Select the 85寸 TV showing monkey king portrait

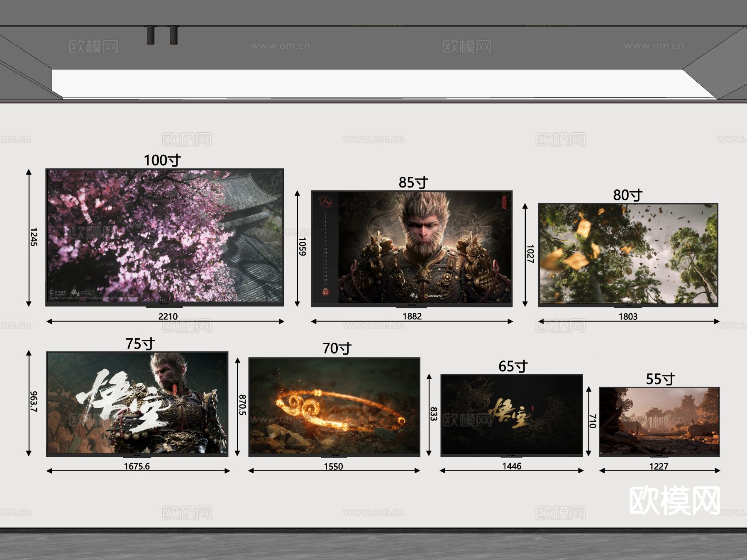click(412, 249)
